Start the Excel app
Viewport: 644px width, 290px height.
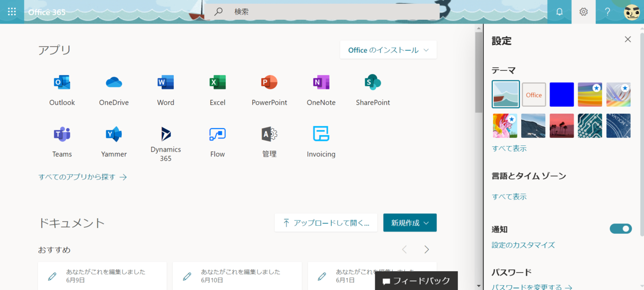(x=217, y=90)
